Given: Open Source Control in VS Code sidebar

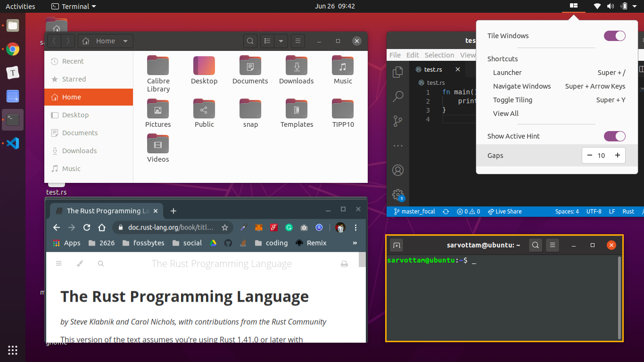Looking at the screenshot, I should (398, 121).
